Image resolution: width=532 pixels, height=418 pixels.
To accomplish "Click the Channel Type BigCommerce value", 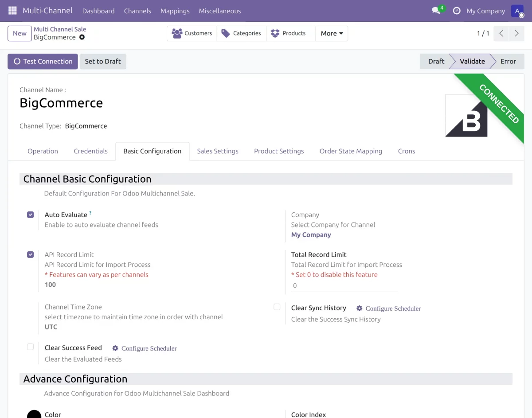I will (x=86, y=126).
